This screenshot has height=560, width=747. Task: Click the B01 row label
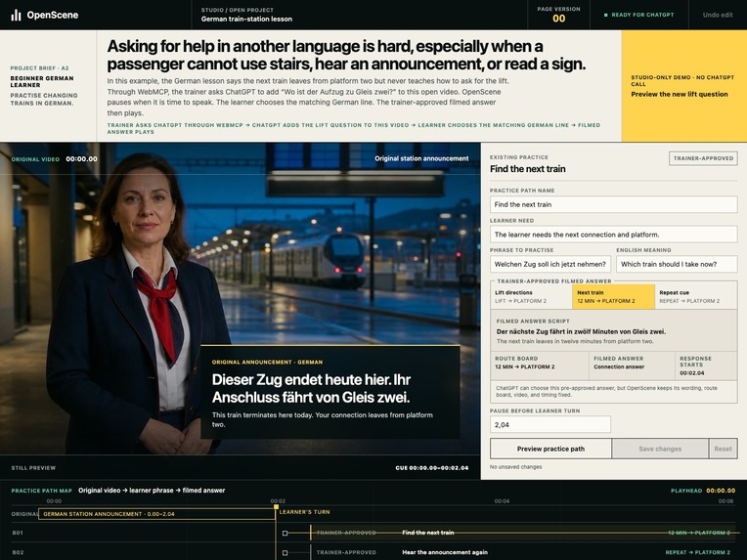[x=18, y=533]
